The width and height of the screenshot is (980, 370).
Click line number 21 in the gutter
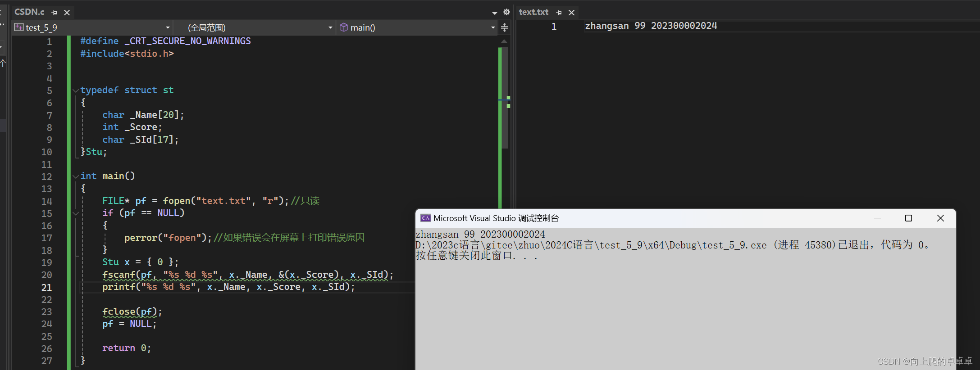(x=47, y=287)
